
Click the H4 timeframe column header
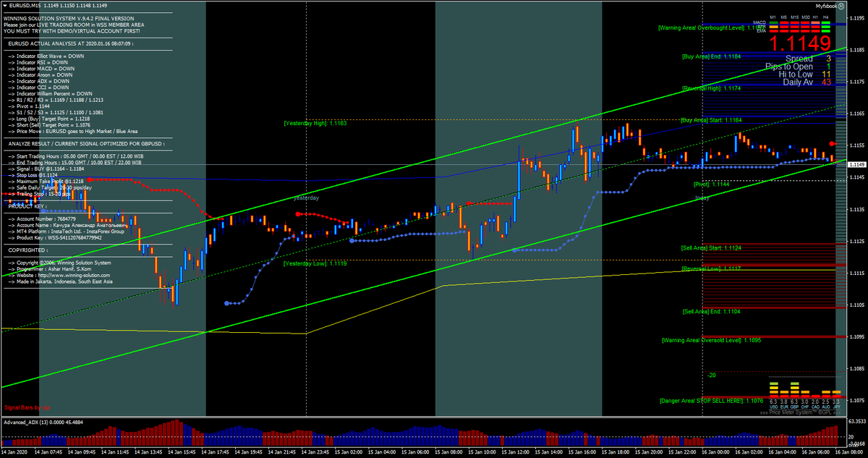pyautogui.click(x=826, y=17)
